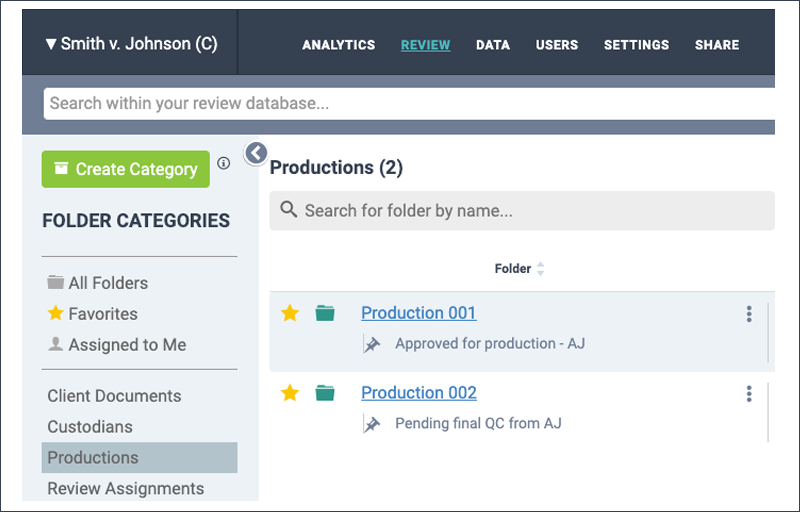Image resolution: width=800 pixels, height=512 pixels.
Task: Collapse the folder categories sidebar arrow
Action: click(256, 152)
